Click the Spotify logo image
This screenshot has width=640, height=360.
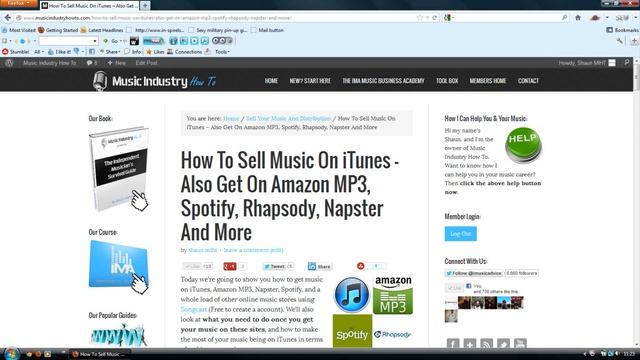[x=352, y=331]
